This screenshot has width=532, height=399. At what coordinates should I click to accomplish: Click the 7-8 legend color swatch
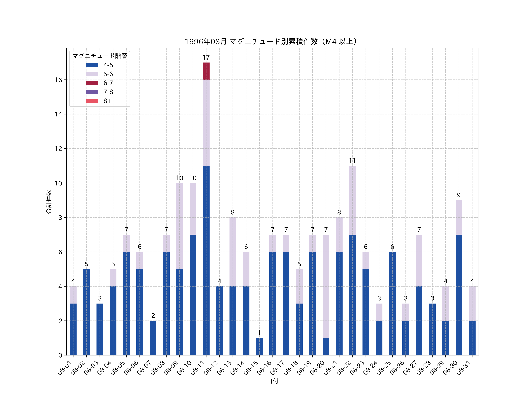[92, 92]
